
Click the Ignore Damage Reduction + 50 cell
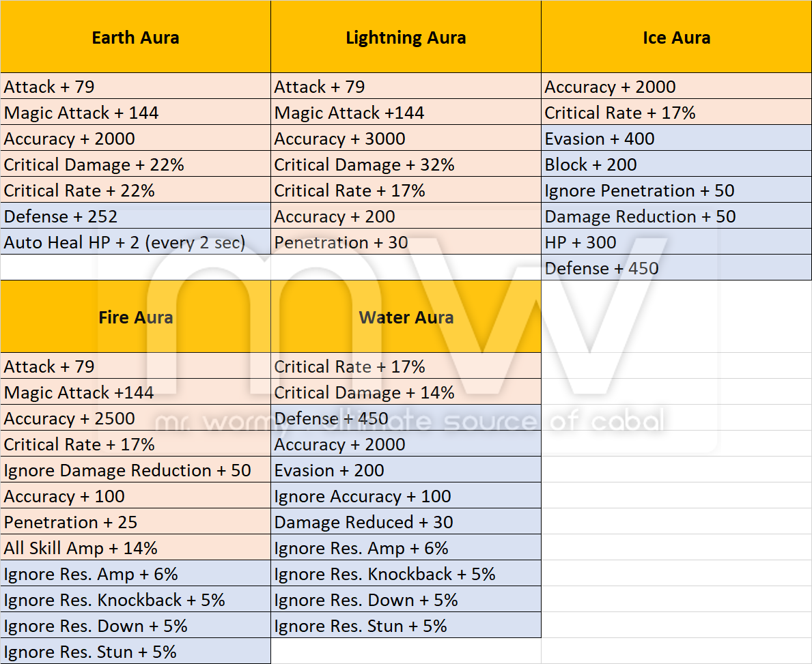click(135, 470)
